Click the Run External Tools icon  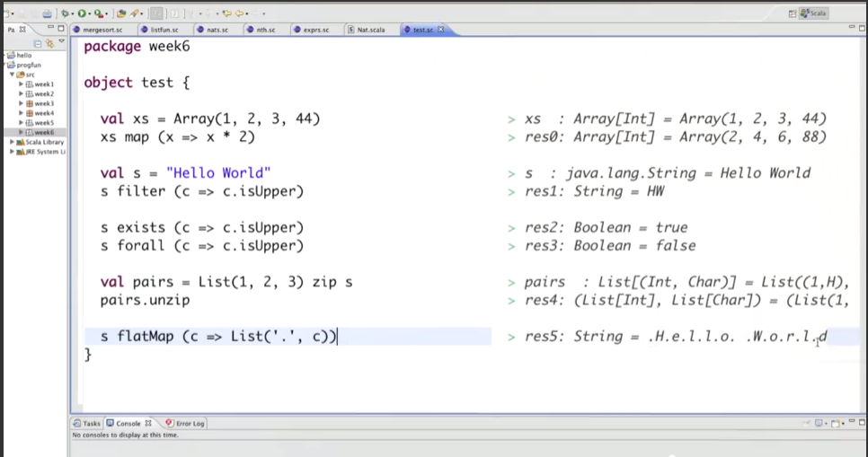[x=99, y=13]
